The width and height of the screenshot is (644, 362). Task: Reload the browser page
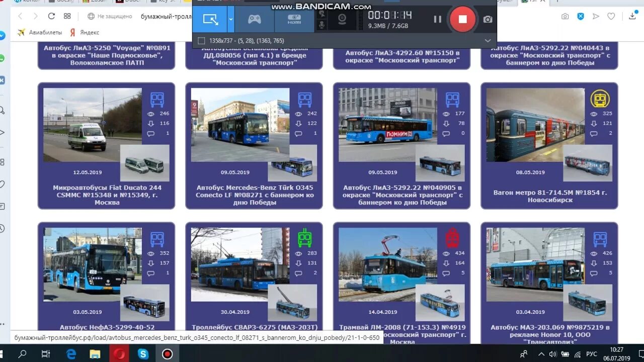[x=51, y=16]
